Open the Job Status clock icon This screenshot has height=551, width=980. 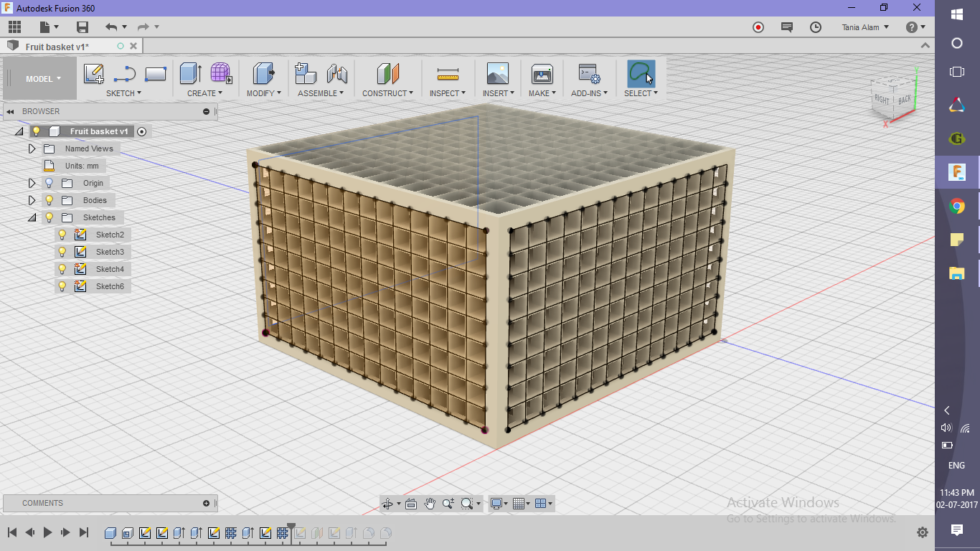pyautogui.click(x=816, y=27)
